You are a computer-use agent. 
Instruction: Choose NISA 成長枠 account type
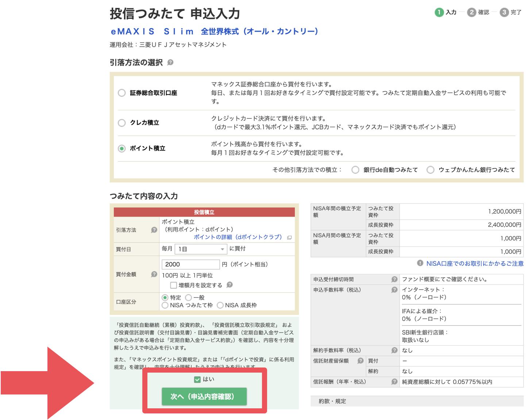click(220, 305)
